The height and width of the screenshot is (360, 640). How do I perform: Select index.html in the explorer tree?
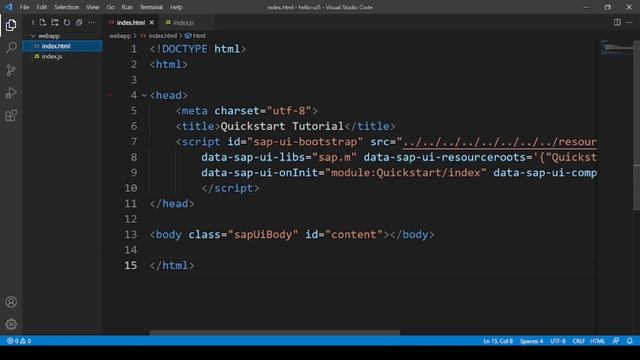62,46
